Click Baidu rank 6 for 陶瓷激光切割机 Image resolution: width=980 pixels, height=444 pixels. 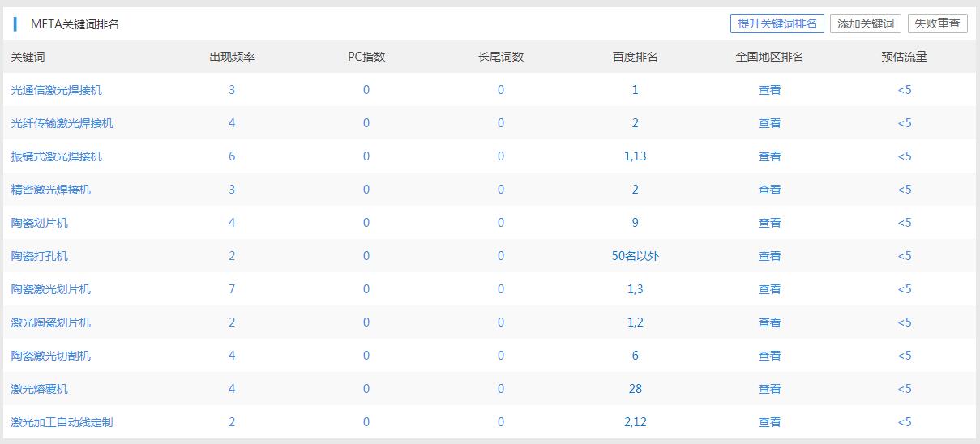pos(635,356)
